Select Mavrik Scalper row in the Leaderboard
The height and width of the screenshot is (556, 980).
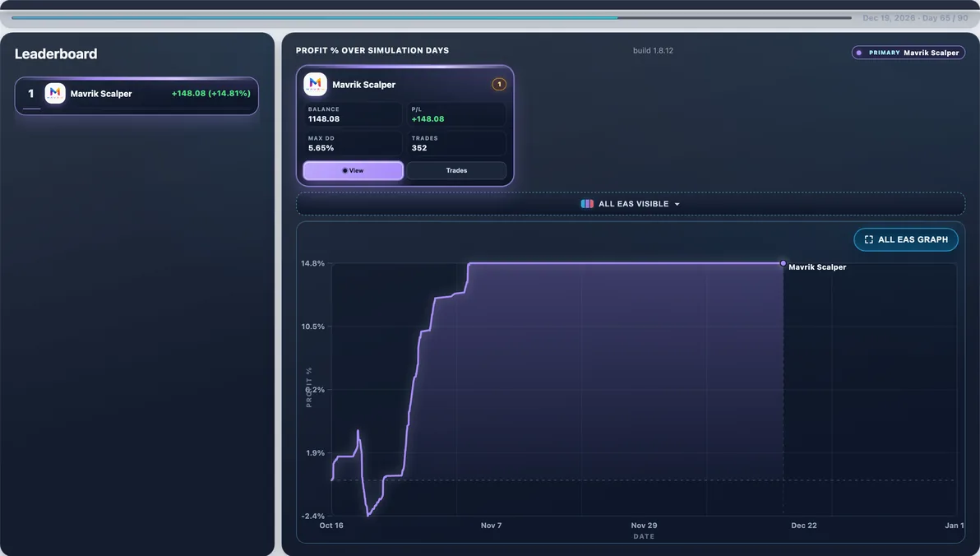coord(136,95)
